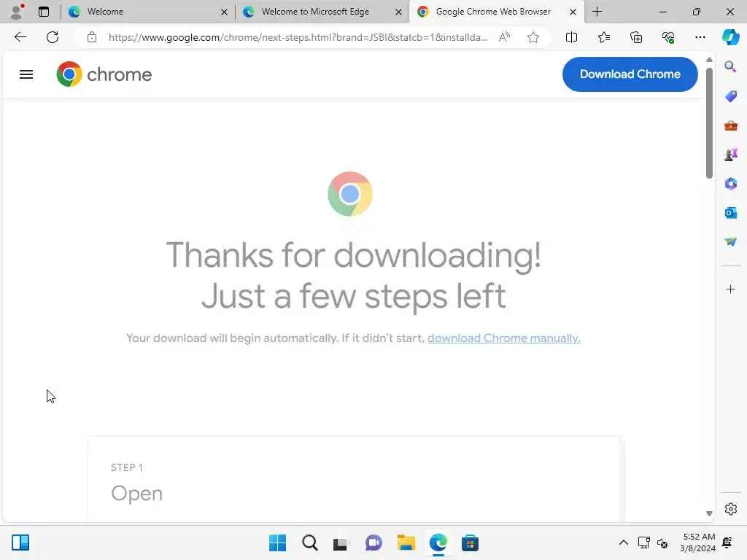Open Browser essentials heart icon
Screen dimensions: 747x560
coord(668,37)
